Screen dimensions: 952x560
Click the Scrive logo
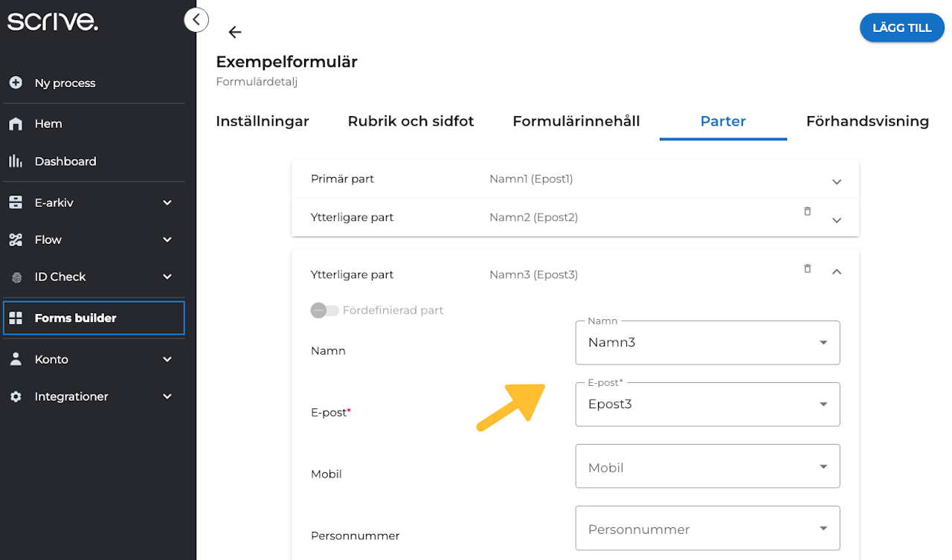[x=52, y=22]
